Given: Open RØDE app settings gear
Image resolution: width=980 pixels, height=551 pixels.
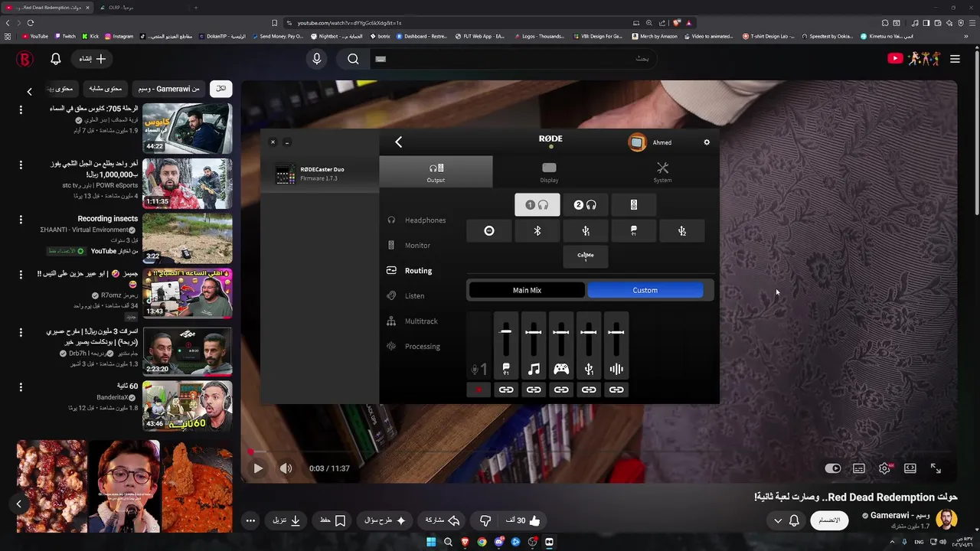Looking at the screenshot, I should pos(707,142).
